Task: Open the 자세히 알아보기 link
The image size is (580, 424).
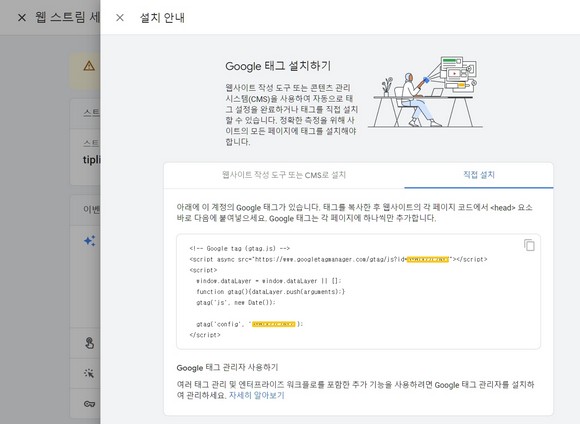Action: 257,395
